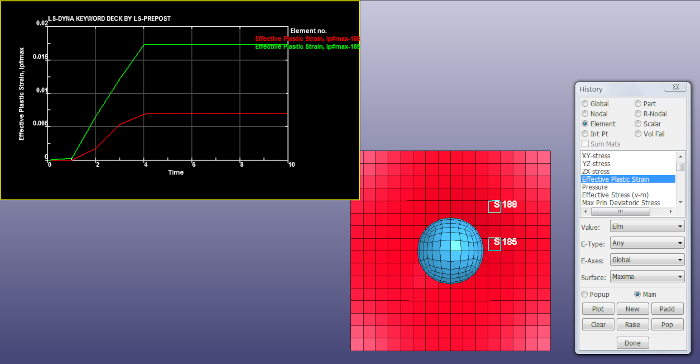700x364 pixels.
Task: Click the Plot button
Action: 598,309
